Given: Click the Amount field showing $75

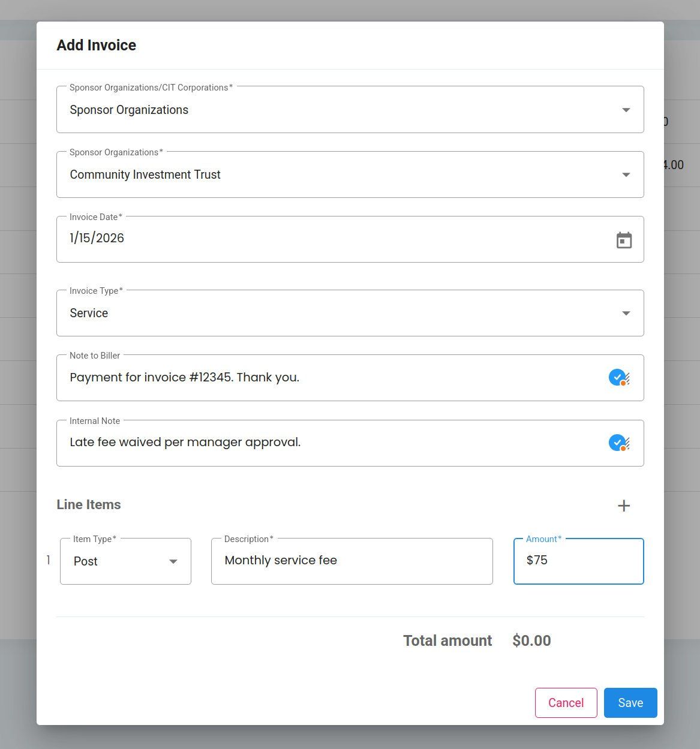Looking at the screenshot, I should [x=578, y=561].
